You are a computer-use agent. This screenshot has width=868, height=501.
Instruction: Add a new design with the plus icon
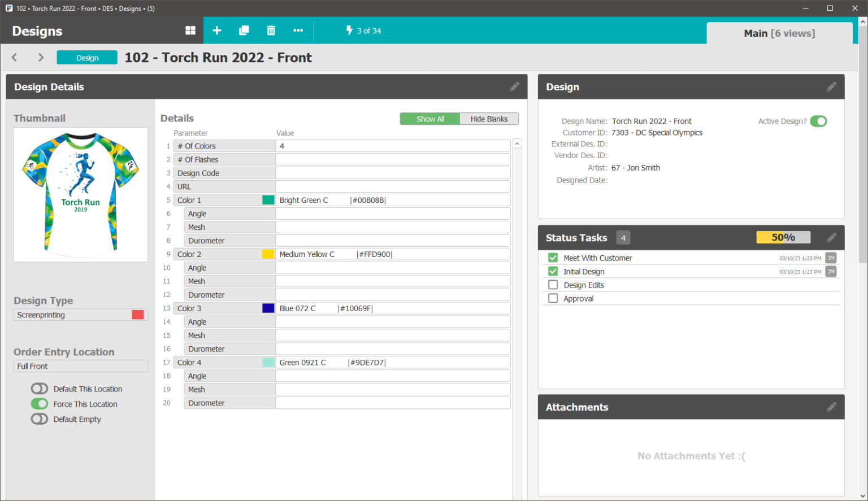[x=217, y=31]
